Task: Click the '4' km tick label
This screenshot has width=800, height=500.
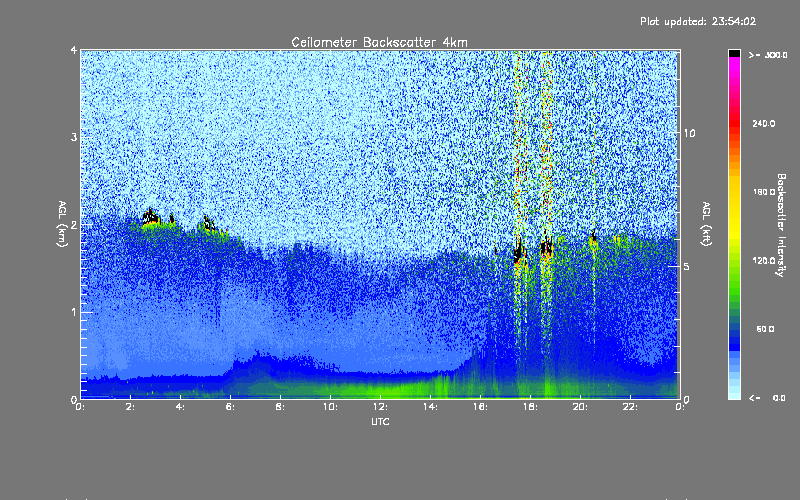Action: (x=74, y=50)
